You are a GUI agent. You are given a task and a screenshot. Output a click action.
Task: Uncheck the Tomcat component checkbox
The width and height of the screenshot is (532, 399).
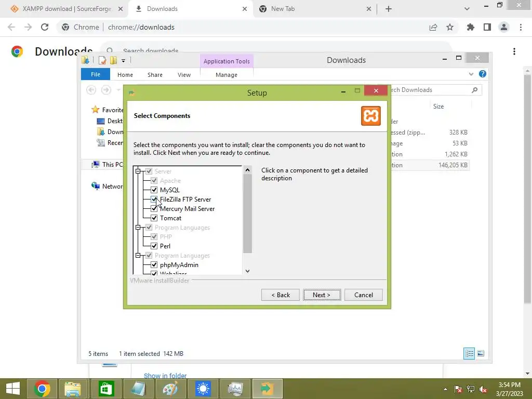coord(154,218)
